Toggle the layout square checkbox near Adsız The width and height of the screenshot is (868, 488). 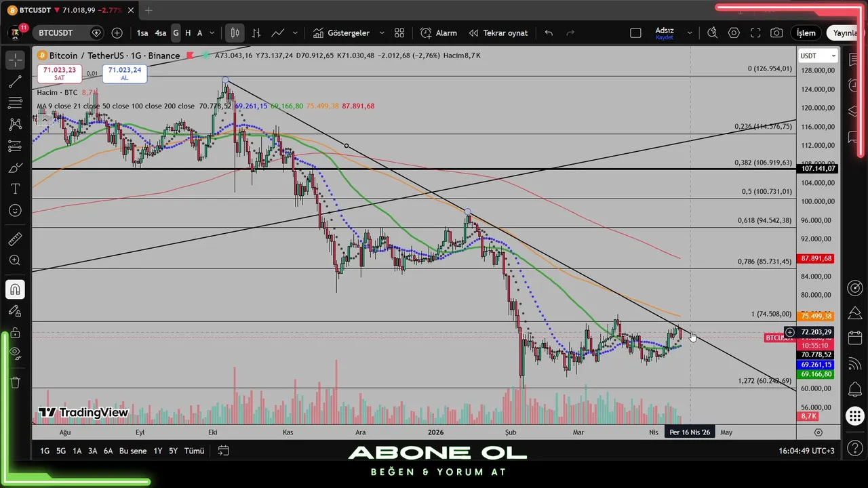[x=635, y=33]
